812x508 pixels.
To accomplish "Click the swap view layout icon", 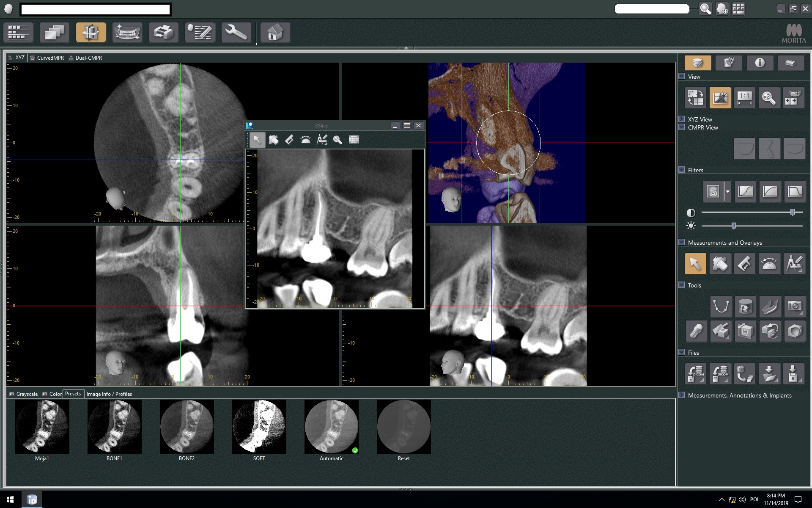I will click(696, 98).
